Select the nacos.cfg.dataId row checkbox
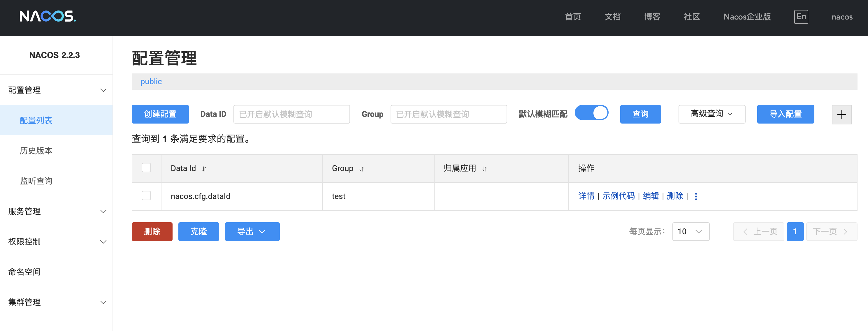This screenshot has width=868, height=331. pos(146,196)
